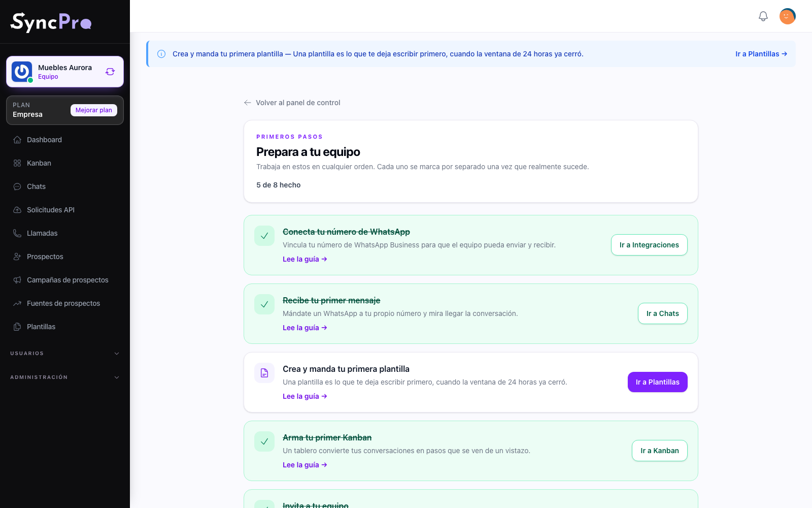Click the Llamadas phone icon
The height and width of the screenshot is (508, 812).
[x=17, y=233]
